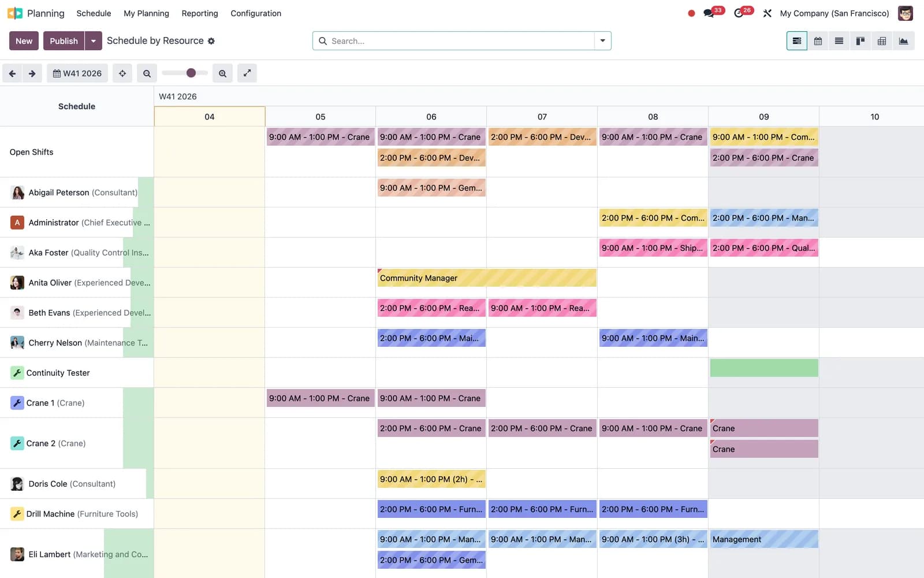The image size is (924, 578).
Task: Open the user avatar menu
Action: 906,13
